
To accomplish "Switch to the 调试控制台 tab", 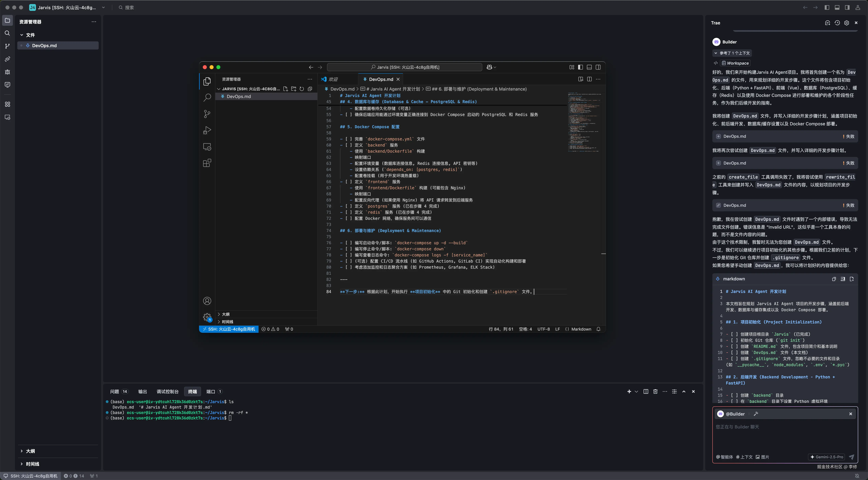I will coord(167,391).
